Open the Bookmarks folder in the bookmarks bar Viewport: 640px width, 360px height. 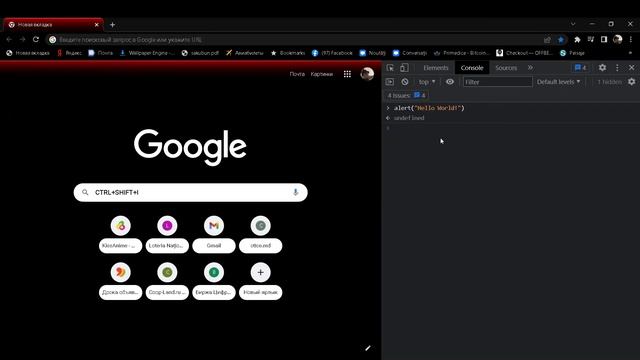(288, 53)
